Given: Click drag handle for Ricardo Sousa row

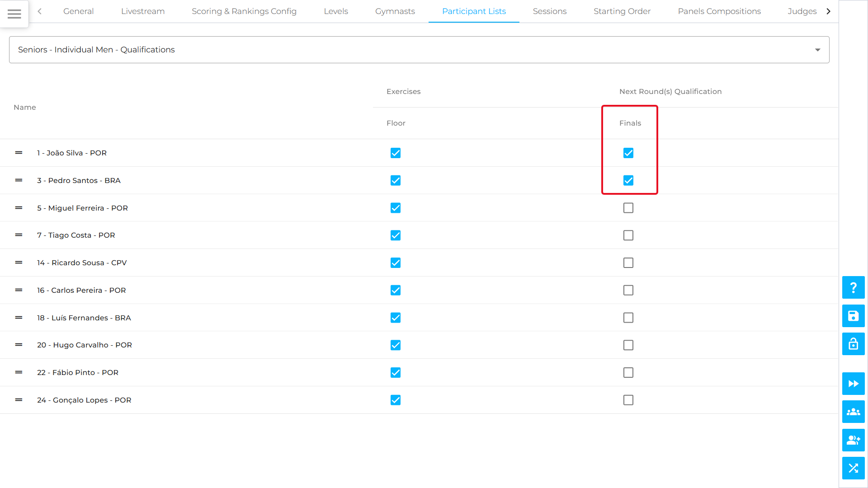Looking at the screenshot, I should pos(19,263).
